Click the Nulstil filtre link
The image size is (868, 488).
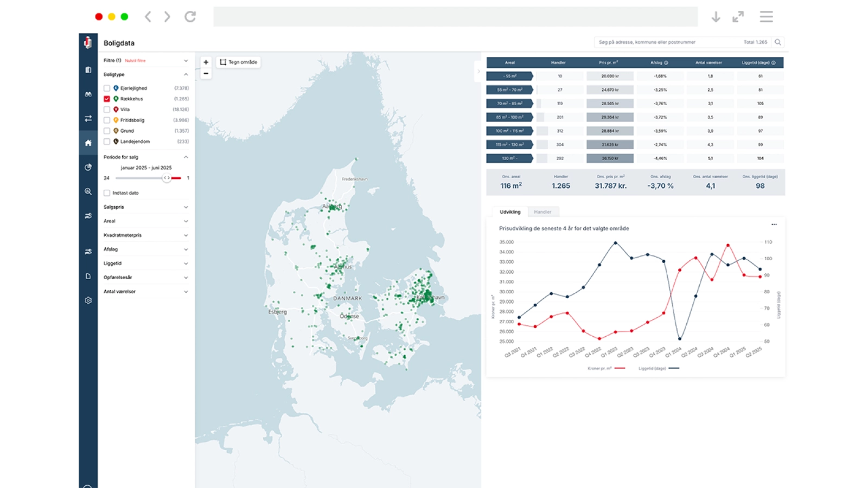coord(135,61)
